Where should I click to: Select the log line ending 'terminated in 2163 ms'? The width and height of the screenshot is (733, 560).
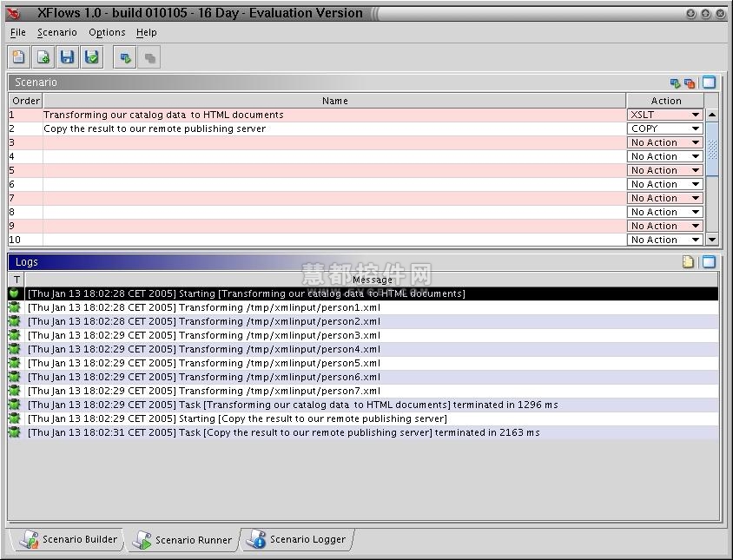point(364,432)
